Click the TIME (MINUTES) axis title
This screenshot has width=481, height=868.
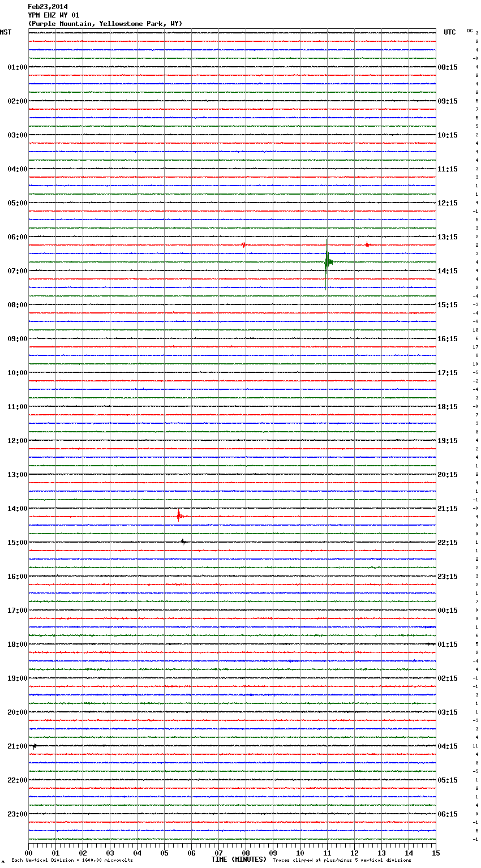[239, 860]
